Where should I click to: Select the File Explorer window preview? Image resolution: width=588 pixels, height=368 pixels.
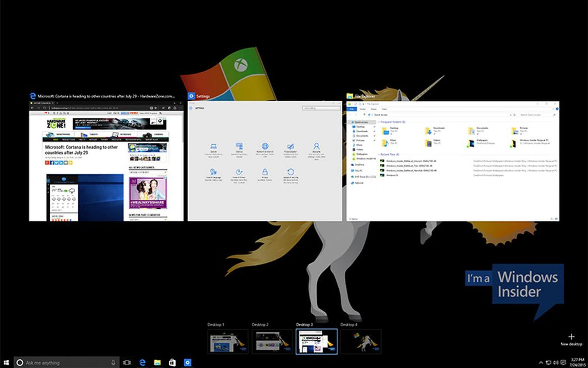click(x=453, y=161)
